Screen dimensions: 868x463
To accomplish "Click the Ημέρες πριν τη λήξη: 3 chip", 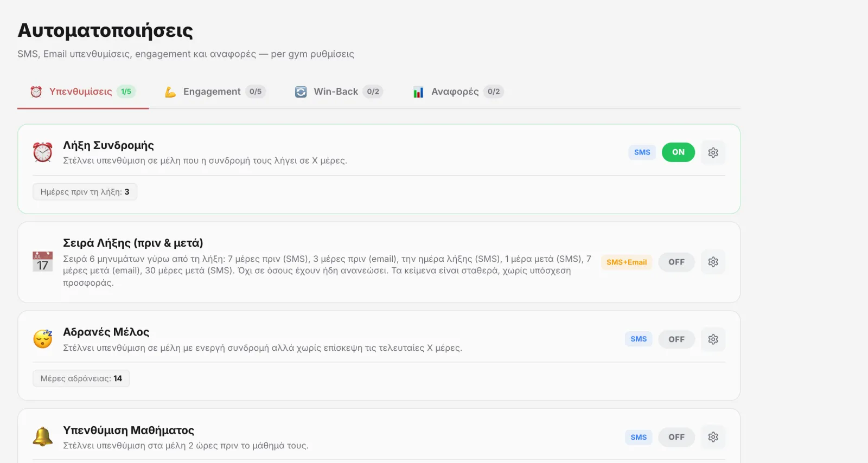I will pyautogui.click(x=85, y=192).
